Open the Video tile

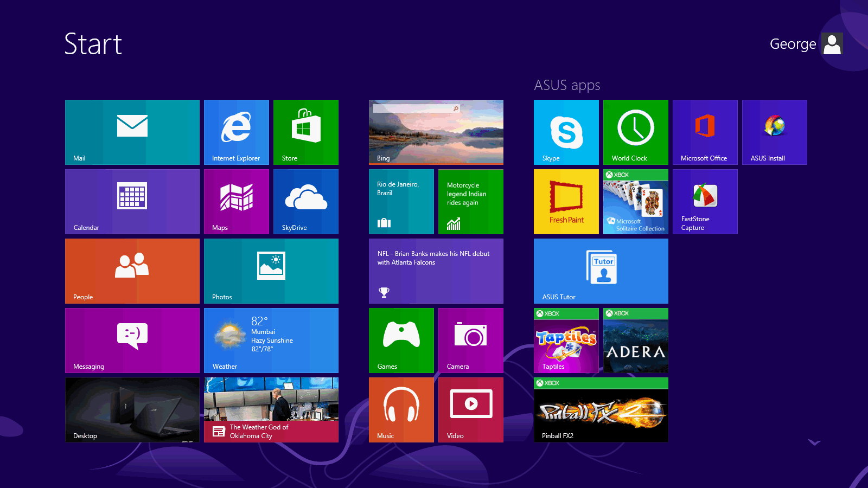[x=471, y=410]
